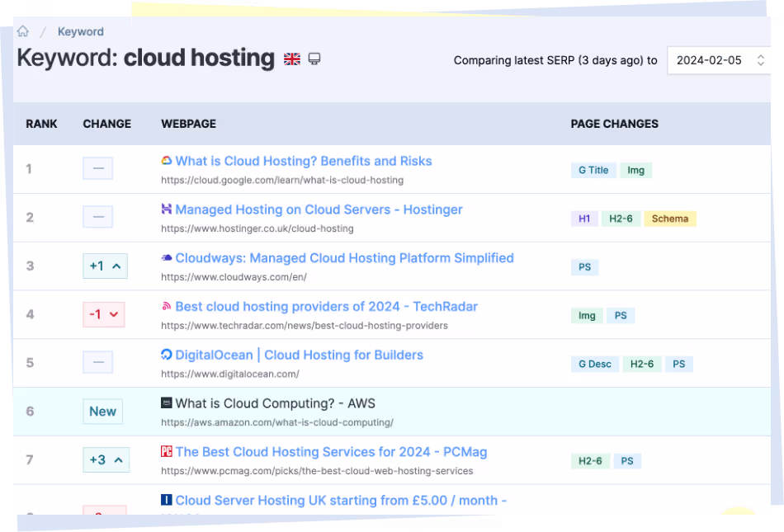Click the PS tag on DigitalOcean row

point(678,365)
